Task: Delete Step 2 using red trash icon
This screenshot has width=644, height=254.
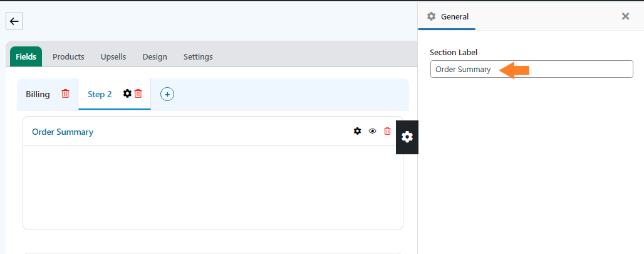Action: coord(138,93)
